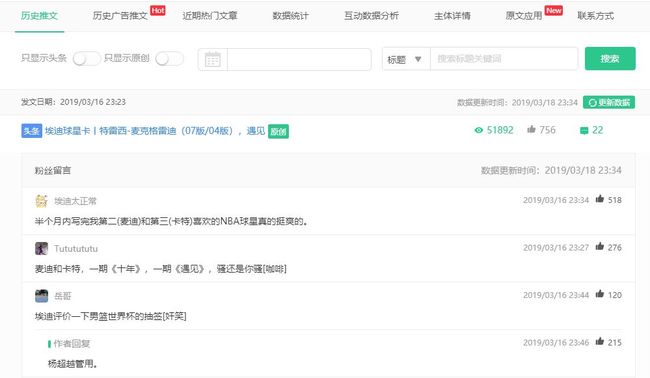Screen dimensions: 650x378
Task: Click the avatar of commenter 埃迪太正常
Action: 41,201
